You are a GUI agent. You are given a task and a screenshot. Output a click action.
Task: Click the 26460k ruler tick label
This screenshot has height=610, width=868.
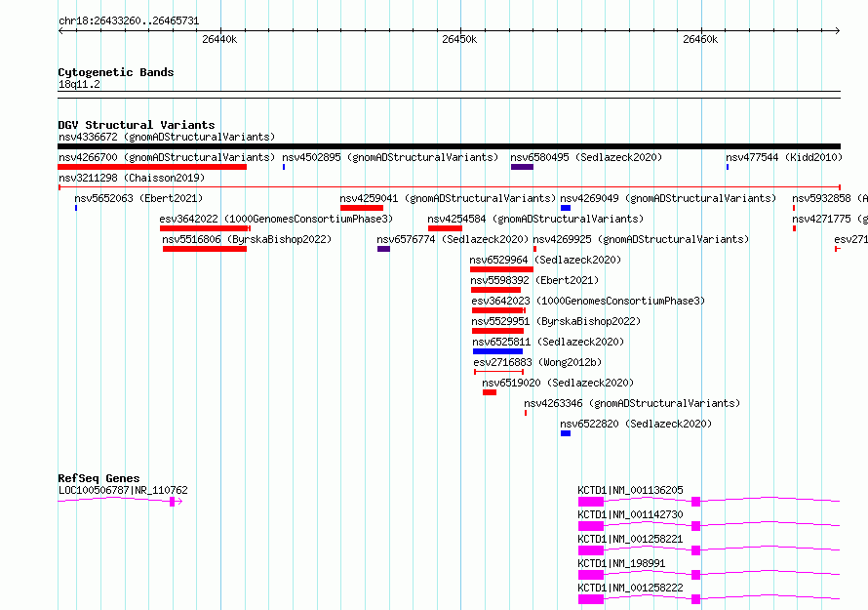pos(700,39)
